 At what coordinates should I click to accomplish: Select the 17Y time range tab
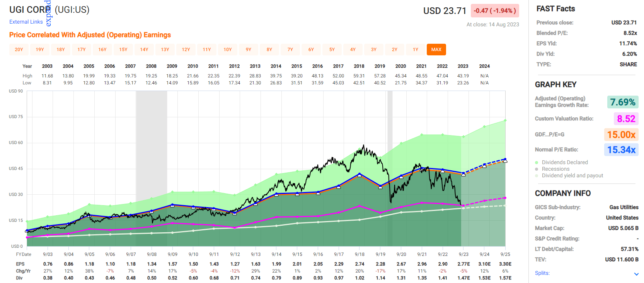coord(82,50)
